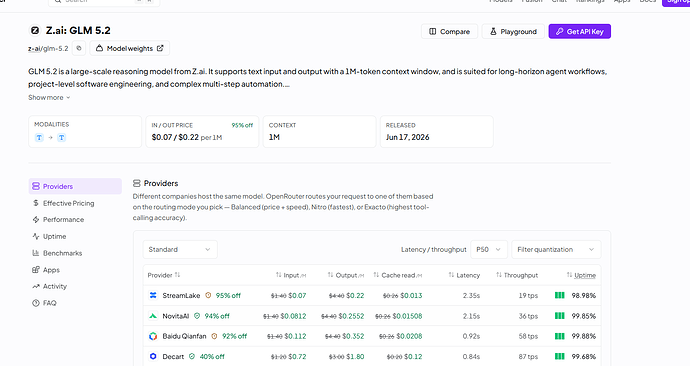Click the Baidu Qianfan uptime bars indicator

click(x=560, y=336)
